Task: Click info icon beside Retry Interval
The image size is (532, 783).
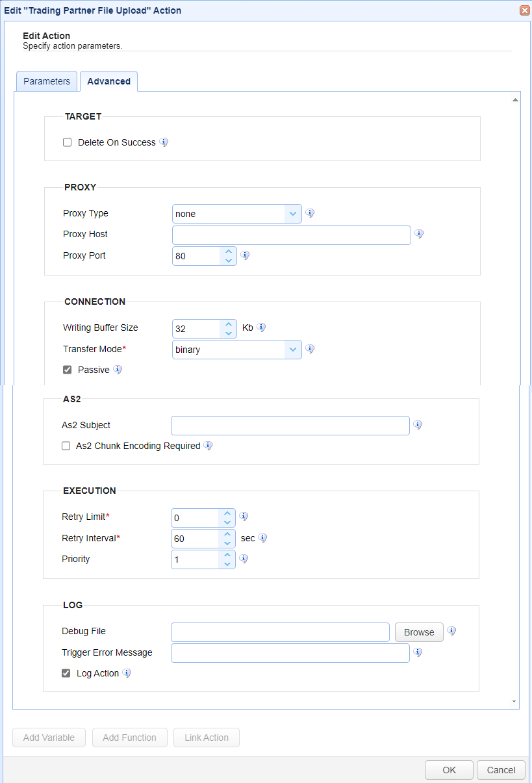Action: [263, 538]
